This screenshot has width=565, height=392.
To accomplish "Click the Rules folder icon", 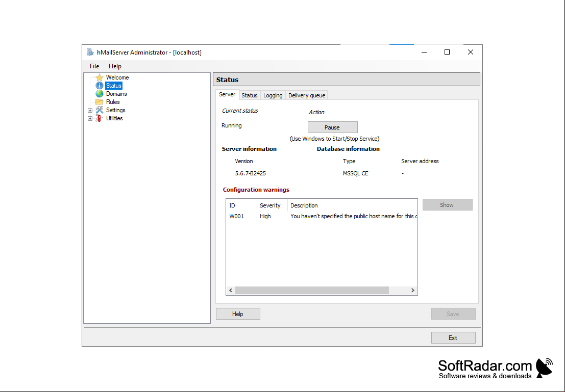I will tap(100, 102).
